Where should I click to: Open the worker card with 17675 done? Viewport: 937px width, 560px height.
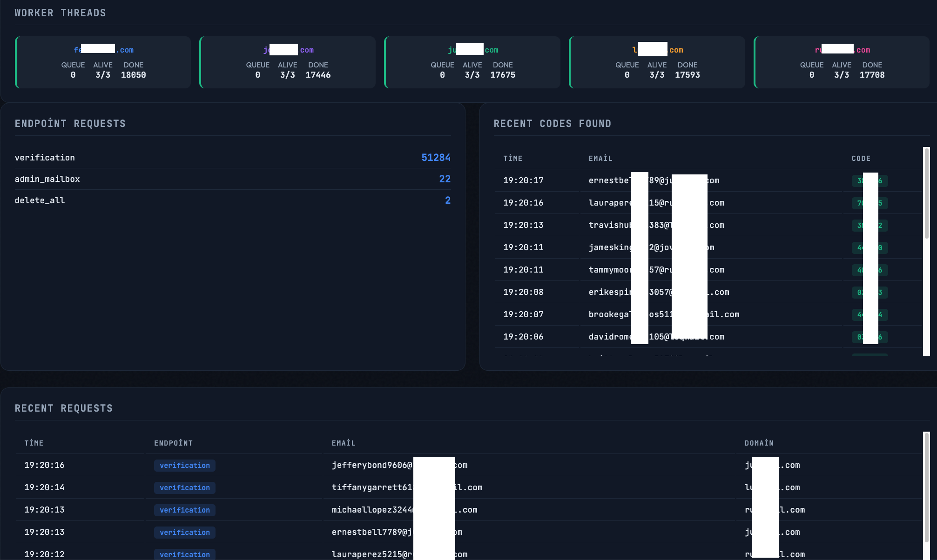[x=472, y=62]
